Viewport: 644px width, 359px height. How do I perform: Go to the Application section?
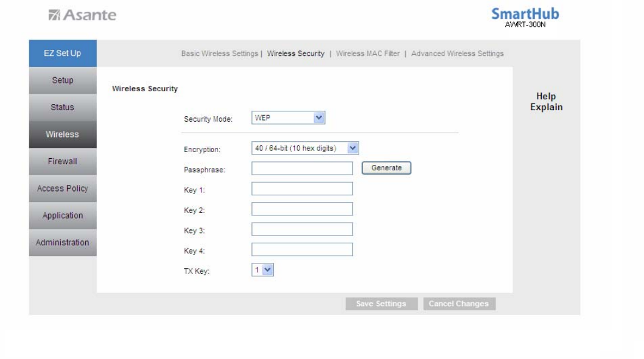point(63,215)
